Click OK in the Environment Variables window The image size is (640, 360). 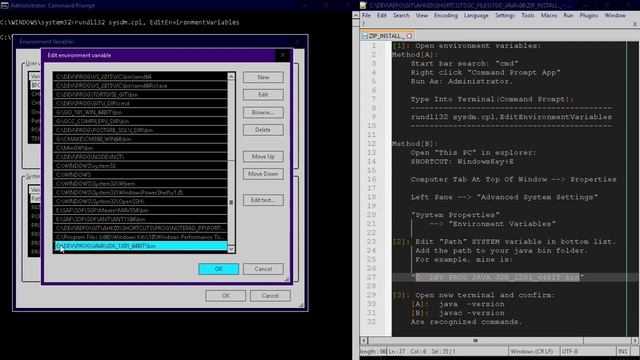226,296
